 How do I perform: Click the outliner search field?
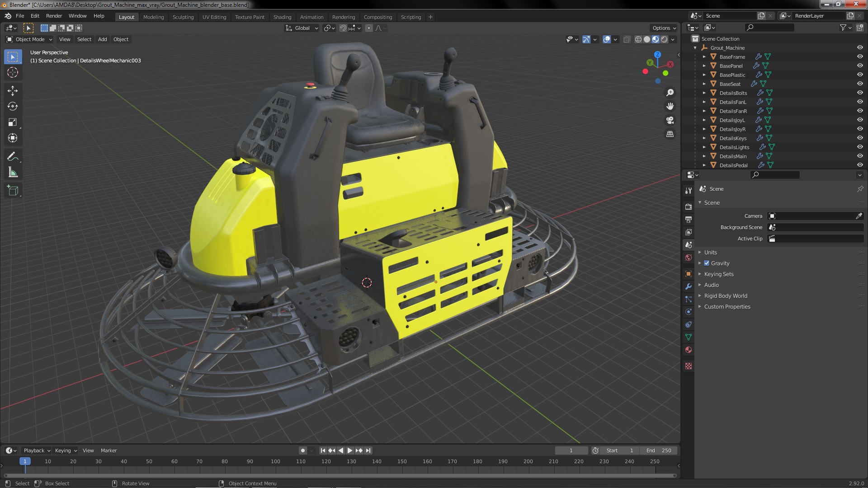[769, 28]
